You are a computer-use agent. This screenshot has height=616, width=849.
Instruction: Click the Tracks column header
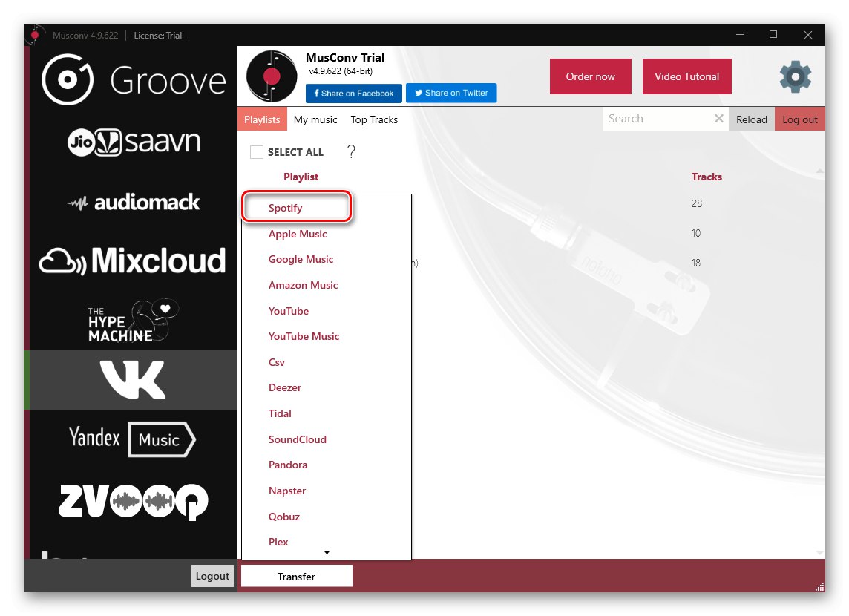pos(707,177)
